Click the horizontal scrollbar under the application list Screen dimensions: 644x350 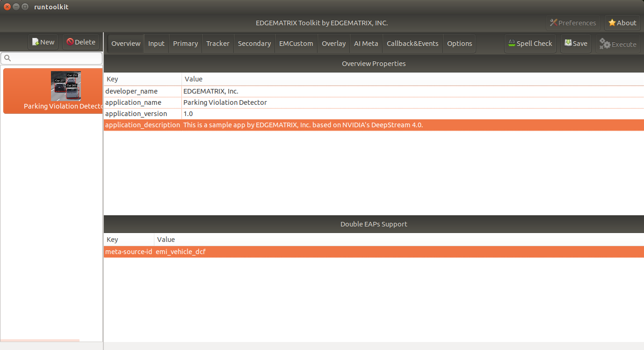40,341
